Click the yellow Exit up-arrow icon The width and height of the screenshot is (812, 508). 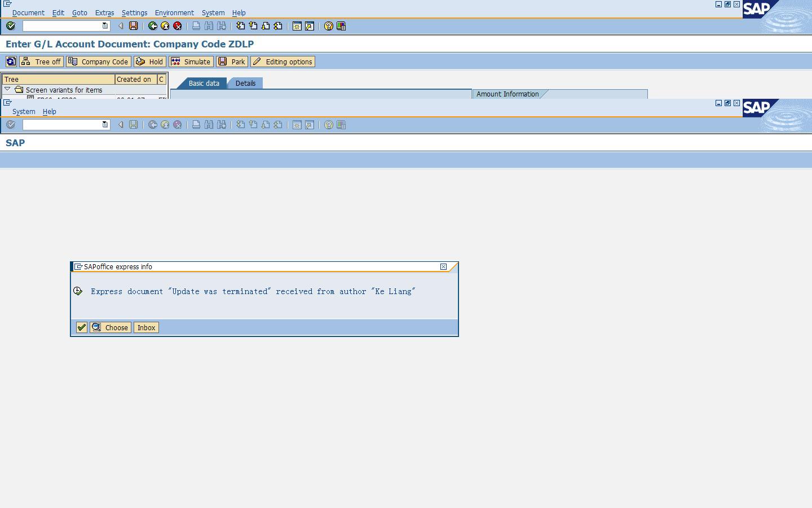165,26
